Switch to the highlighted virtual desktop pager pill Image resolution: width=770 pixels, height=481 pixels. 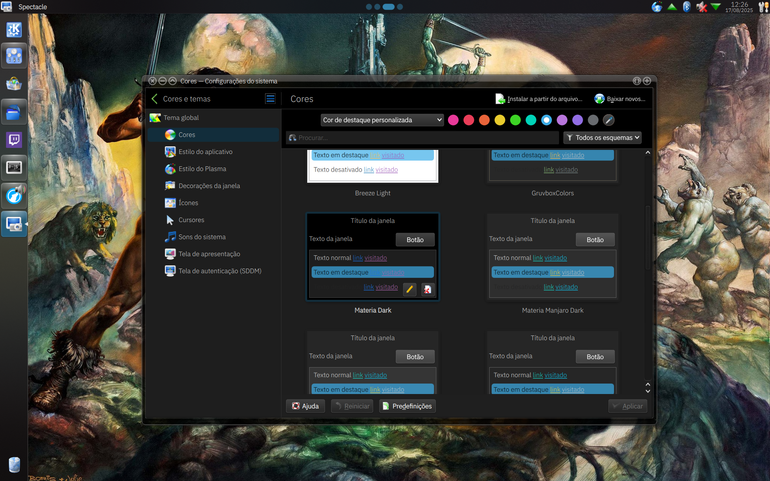click(388, 7)
